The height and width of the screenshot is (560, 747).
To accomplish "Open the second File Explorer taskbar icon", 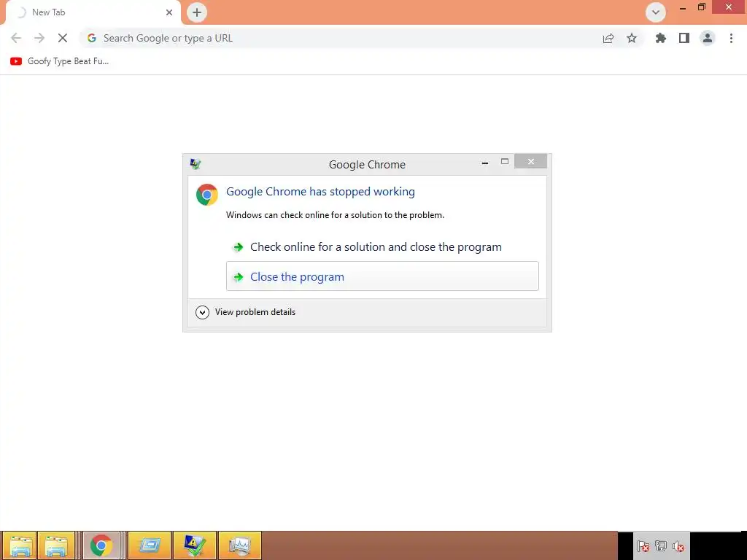I will coord(55,545).
